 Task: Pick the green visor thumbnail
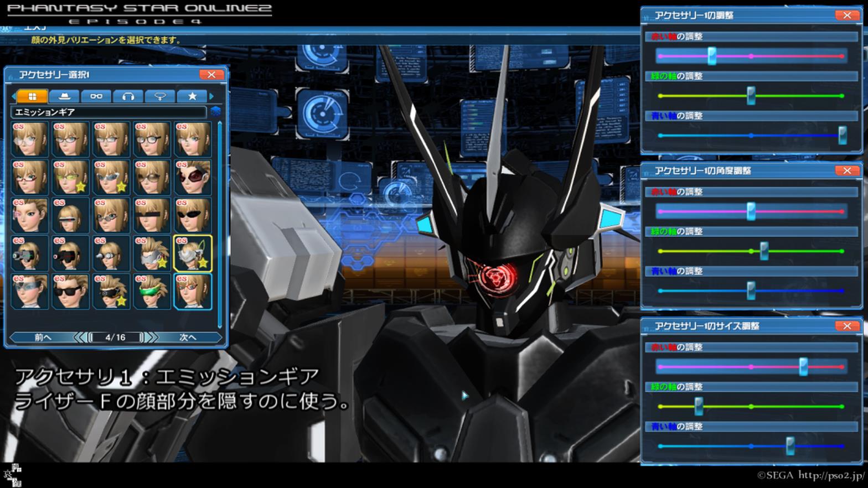[152, 292]
